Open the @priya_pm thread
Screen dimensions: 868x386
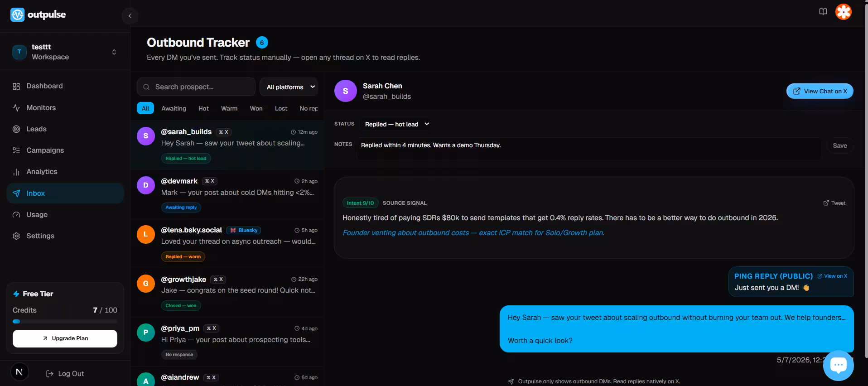(227, 342)
